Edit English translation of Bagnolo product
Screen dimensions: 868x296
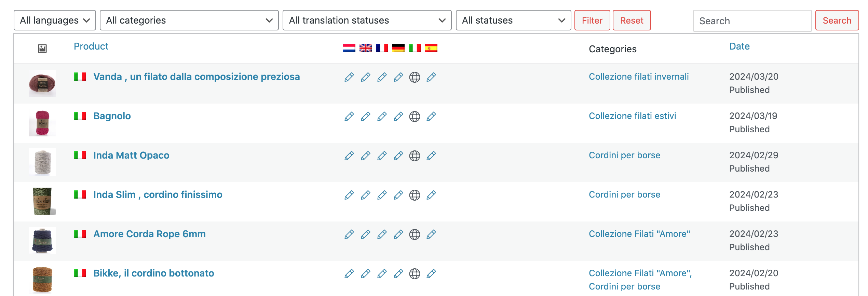click(365, 117)
